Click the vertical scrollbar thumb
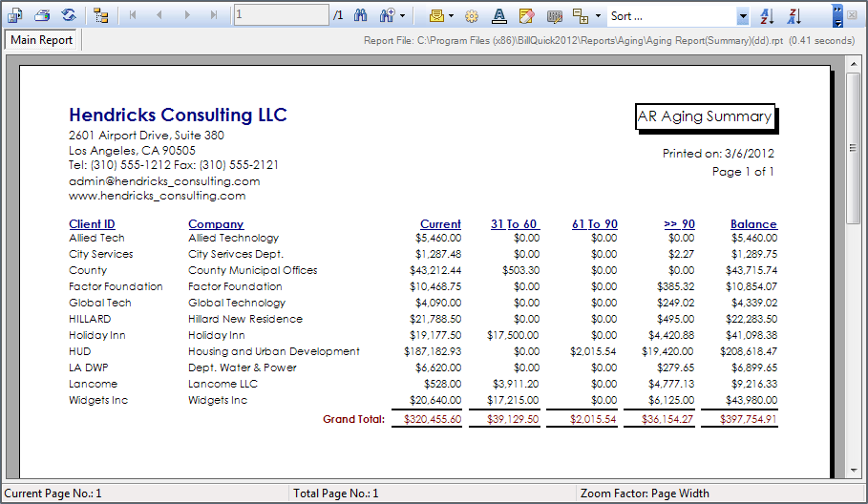The image size is (868, 504). 853,148
